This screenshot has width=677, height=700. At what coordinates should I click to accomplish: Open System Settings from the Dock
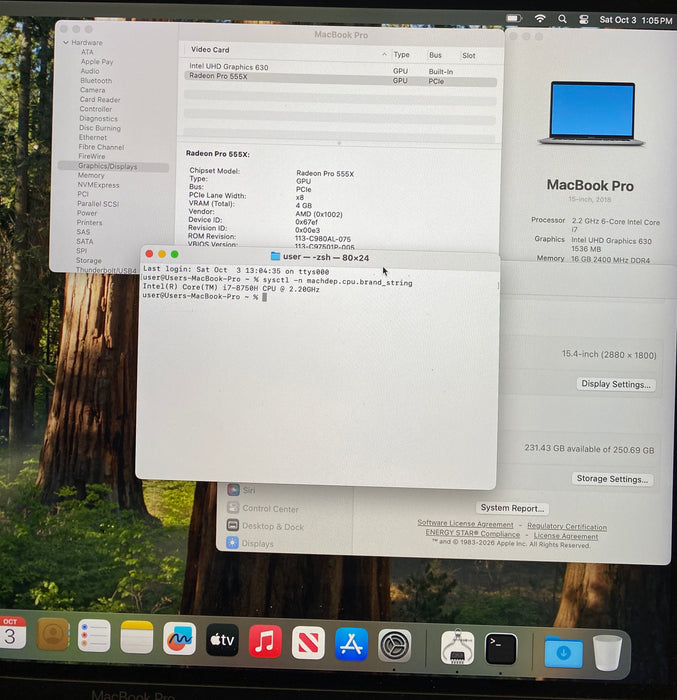click(395, 646)
